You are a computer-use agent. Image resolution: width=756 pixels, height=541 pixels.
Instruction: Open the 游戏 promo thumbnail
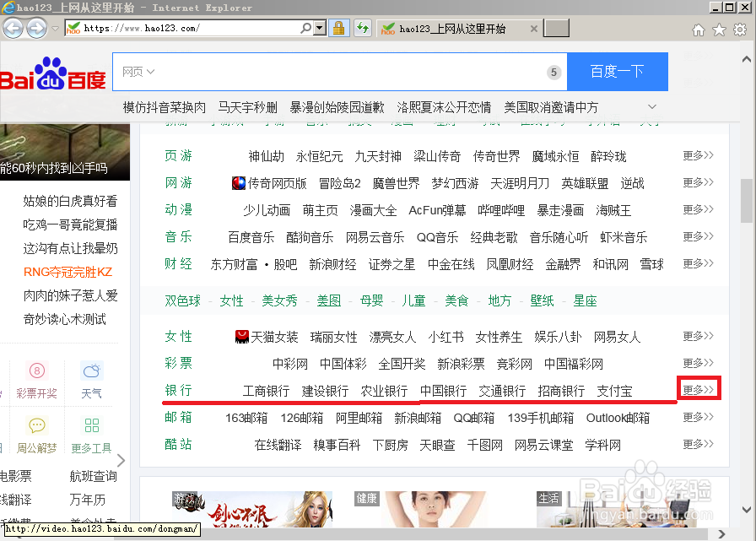[252, 509]
